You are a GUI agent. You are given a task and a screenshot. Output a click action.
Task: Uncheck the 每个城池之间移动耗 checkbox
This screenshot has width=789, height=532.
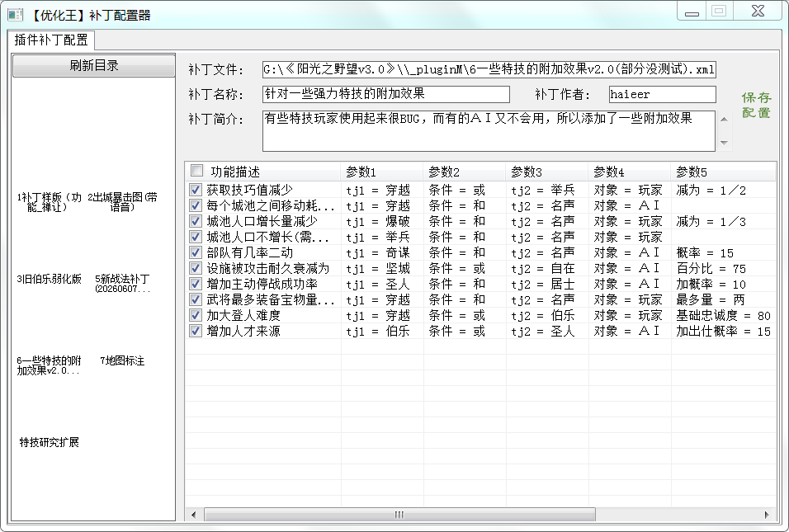coord(196,205)
